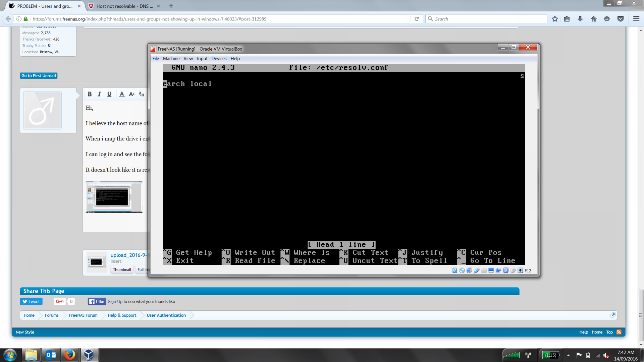The width and height of the screenshot is (644, 362).
Task: Go to Firefox home page
Action: coord(594,19)
